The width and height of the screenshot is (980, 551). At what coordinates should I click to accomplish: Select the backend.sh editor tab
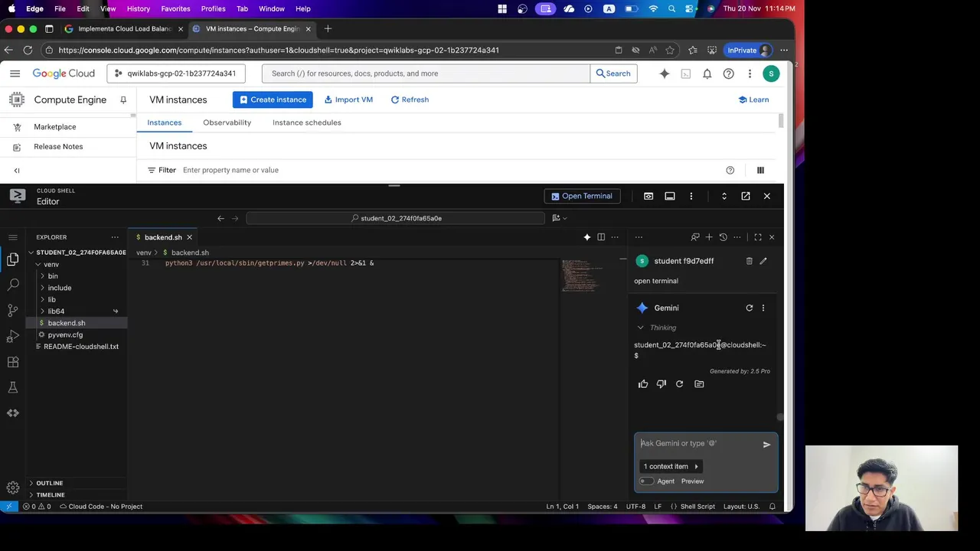point(163,237)
